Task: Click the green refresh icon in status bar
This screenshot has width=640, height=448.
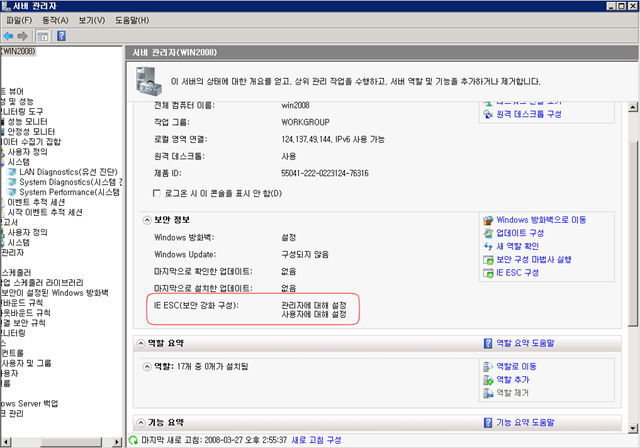Action: click(x=133, y=440)
